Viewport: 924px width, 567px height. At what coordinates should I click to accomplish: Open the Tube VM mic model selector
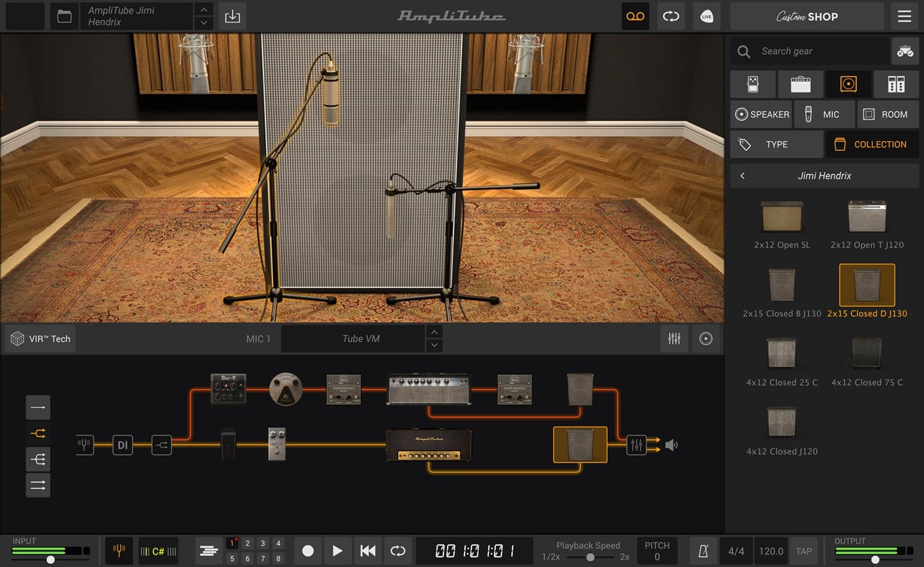353,338
